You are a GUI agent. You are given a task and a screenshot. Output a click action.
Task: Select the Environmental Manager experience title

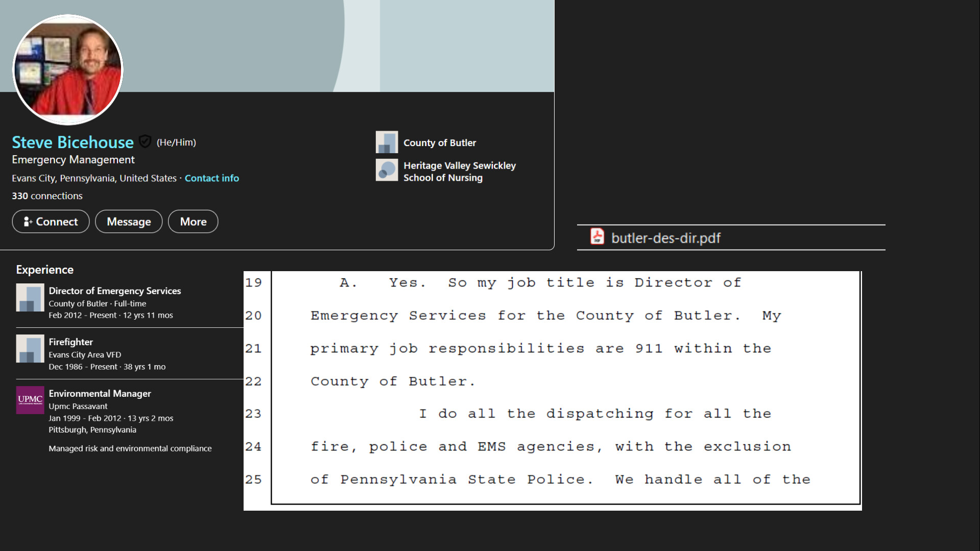pos(100,393)
